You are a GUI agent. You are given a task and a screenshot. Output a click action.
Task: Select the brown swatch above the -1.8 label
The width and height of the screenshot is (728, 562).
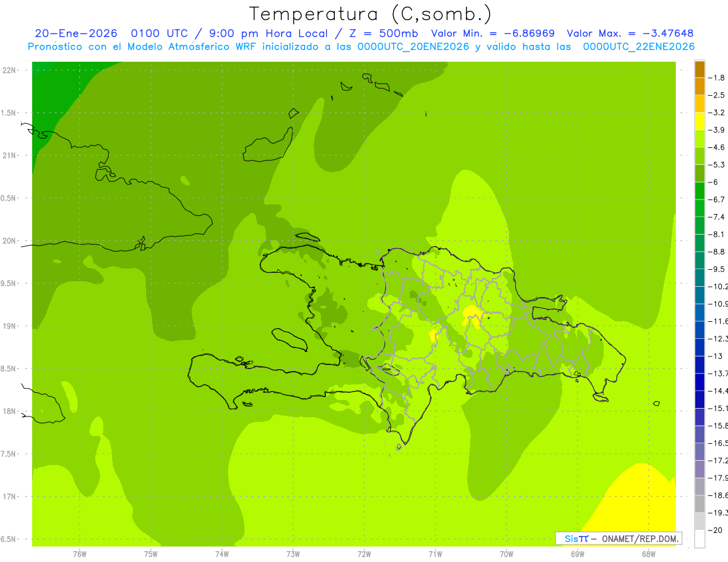(x=699, y=69)
